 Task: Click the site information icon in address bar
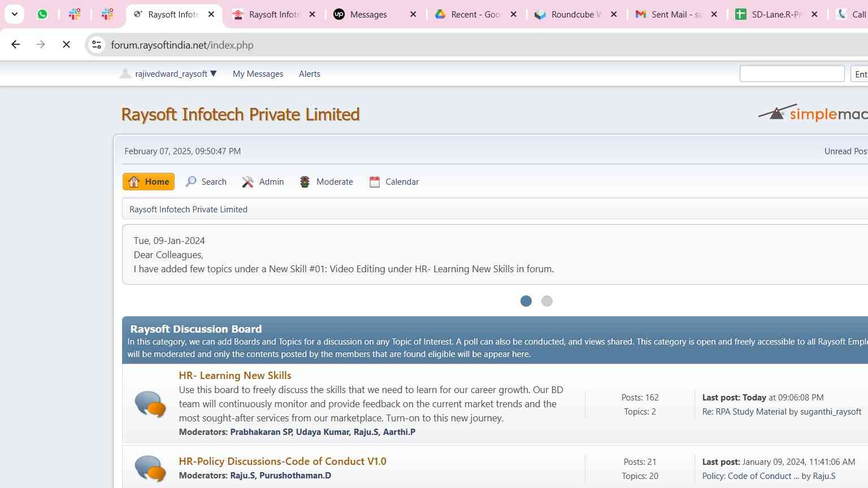97,45
